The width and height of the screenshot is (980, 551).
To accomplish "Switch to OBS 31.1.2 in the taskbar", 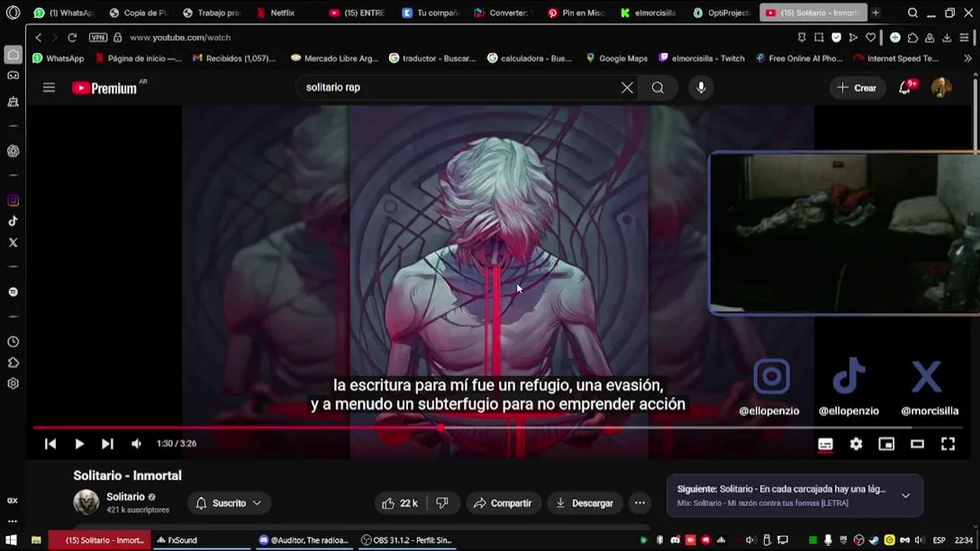I will [407, 540].
